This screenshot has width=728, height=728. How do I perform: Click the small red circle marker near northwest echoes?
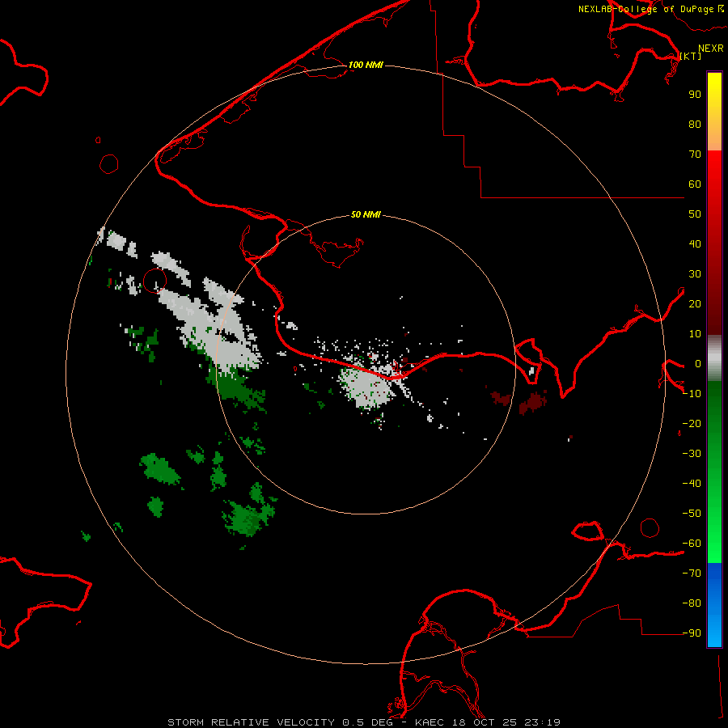pos(155,281)
